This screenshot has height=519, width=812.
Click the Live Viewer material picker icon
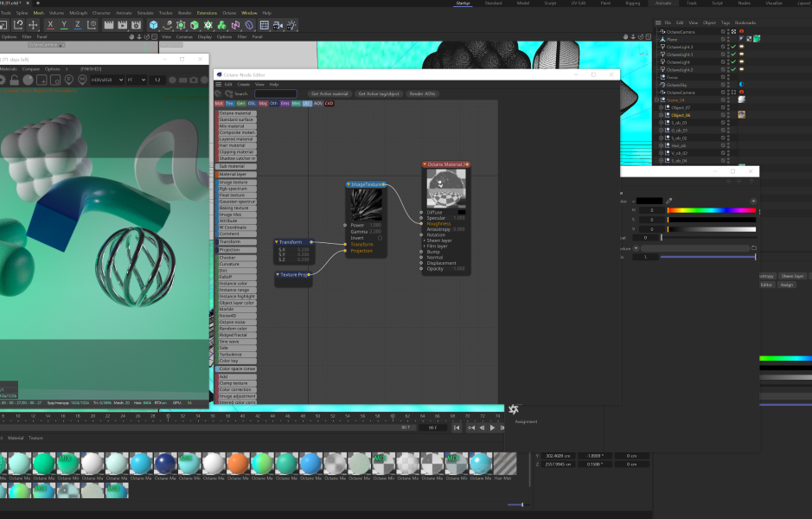tap(82, 80)
